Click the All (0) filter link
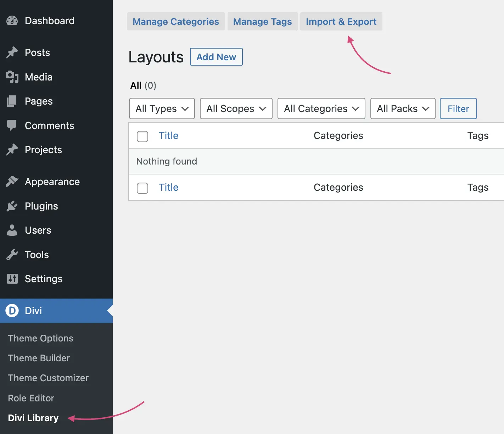The height and width of the screenshot is (434, 504). click(x=143, y=85)
